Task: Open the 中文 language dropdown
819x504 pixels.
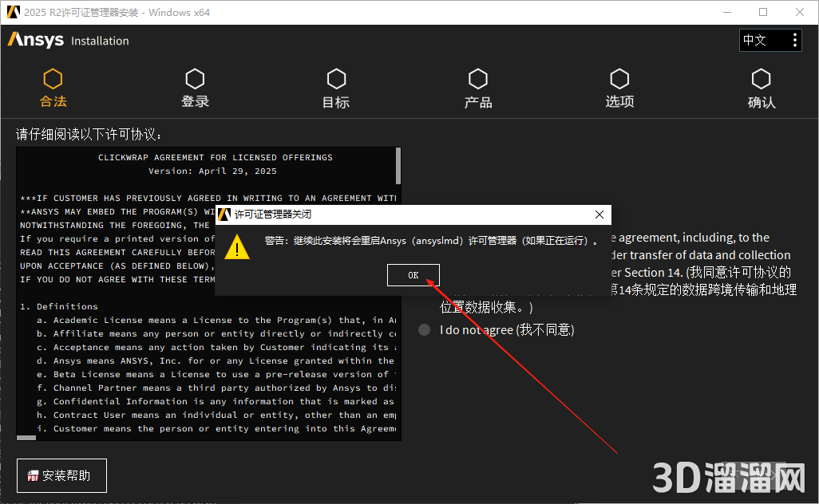Action: [x=770, y=40]
